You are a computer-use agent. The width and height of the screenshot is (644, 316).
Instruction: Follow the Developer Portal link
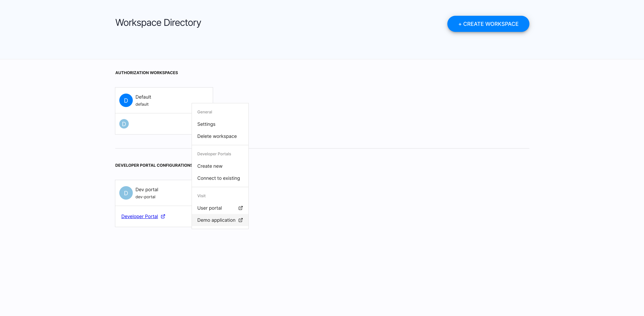(139, 216)
